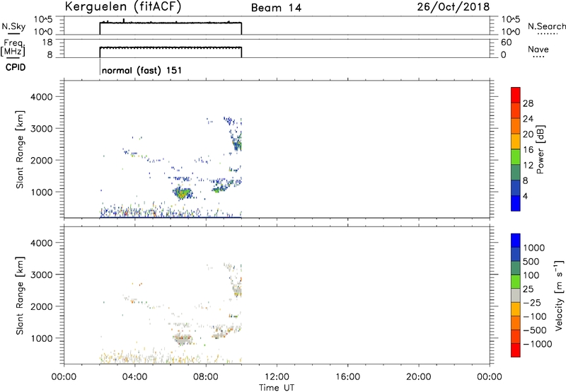Screen dimensions: 566x392
Task: Click the 'Kerguelen (fitACF)' plot title
Action: point(122,7)
